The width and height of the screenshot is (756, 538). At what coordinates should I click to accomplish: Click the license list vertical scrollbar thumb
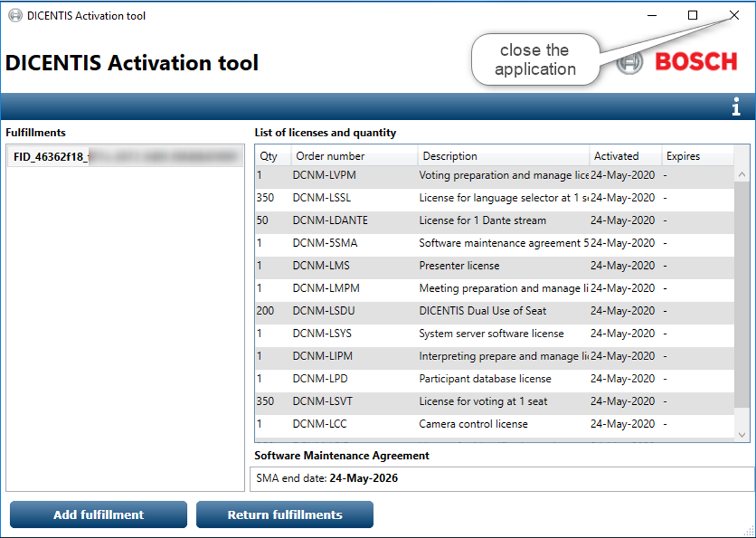pyautogui.click(x=742, y=296)
